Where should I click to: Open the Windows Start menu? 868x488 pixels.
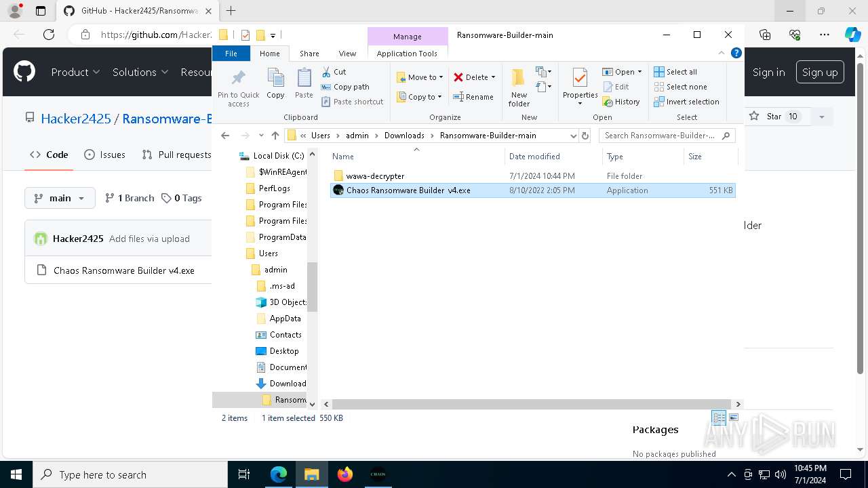[x=16, y=474]
